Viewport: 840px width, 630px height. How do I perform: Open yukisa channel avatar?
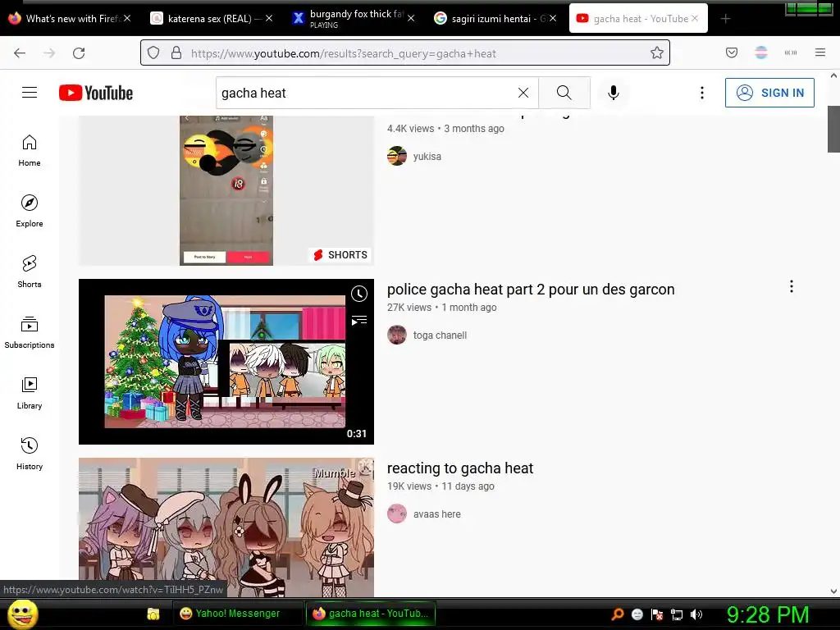click(x=397, y=156)
